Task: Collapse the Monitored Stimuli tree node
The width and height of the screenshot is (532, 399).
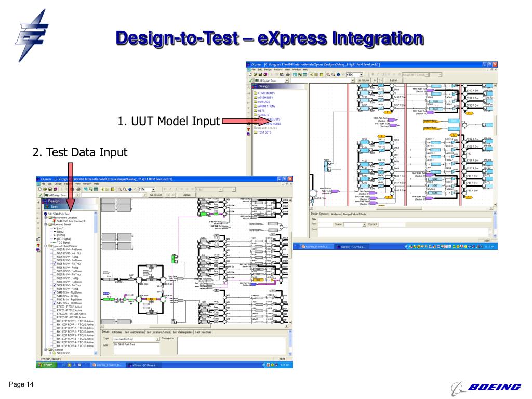Action: coord(46,224)
